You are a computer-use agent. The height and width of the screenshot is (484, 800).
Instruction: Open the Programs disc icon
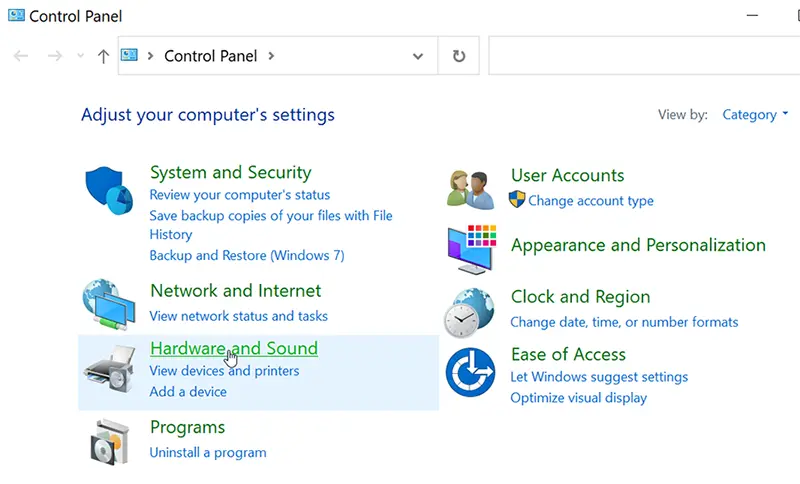coord(109,442)
